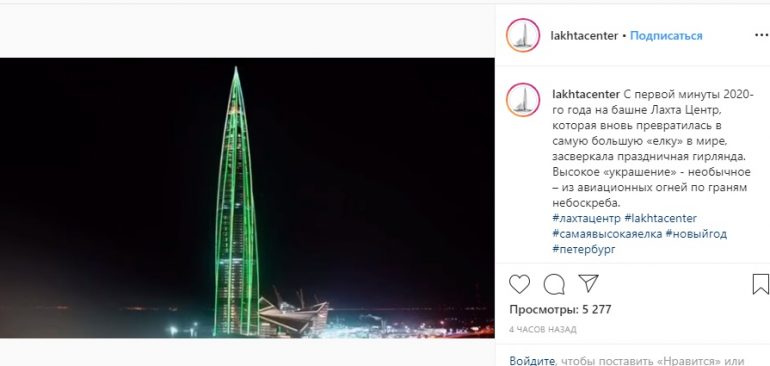The image size is (770, 366).
Task: Open the #лахтацентр hashtag
Action: pyautogui.click(x=586, y=218)
